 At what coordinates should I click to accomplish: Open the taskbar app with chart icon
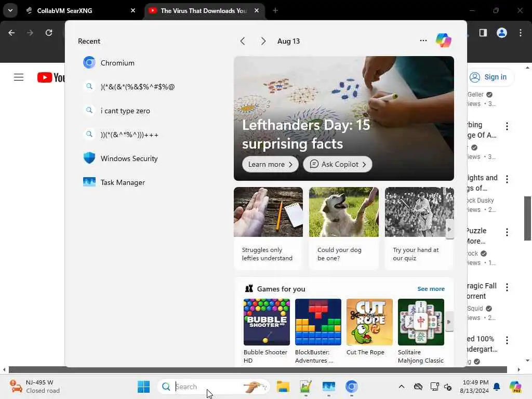305,387
